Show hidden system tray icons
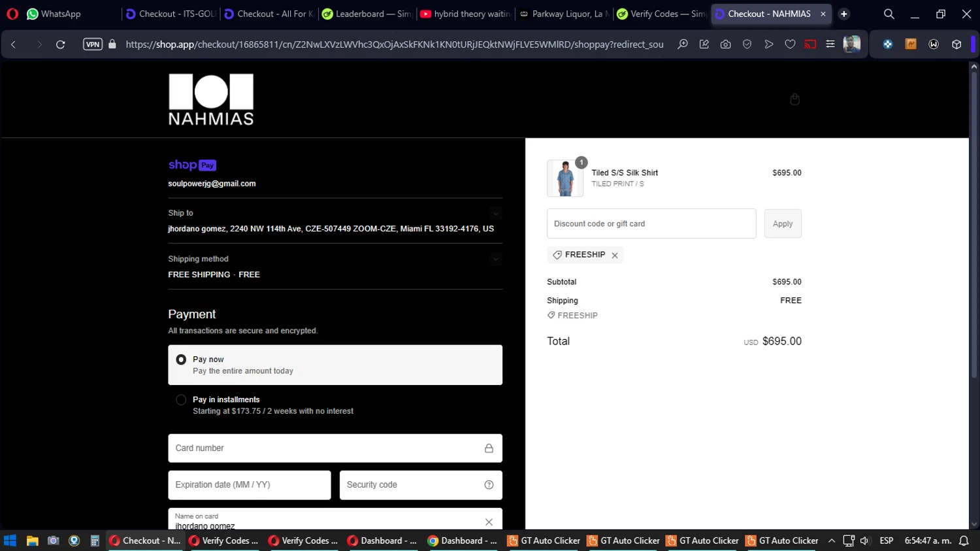The width and height of the screenshot is (980, 551). [832, 541]
